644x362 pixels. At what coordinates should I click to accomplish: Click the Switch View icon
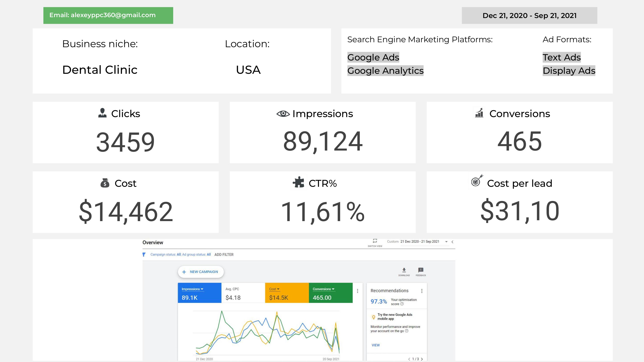coord(375,241)
